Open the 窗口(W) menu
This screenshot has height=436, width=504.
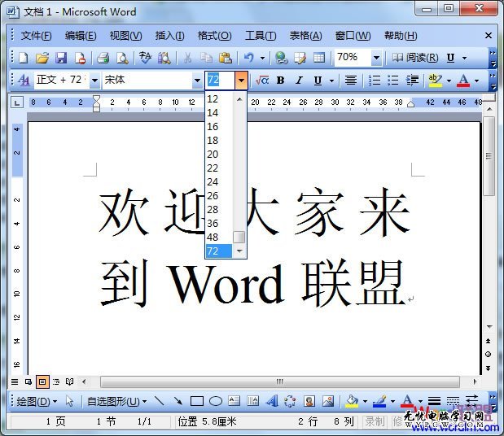[x=353, y=36]
